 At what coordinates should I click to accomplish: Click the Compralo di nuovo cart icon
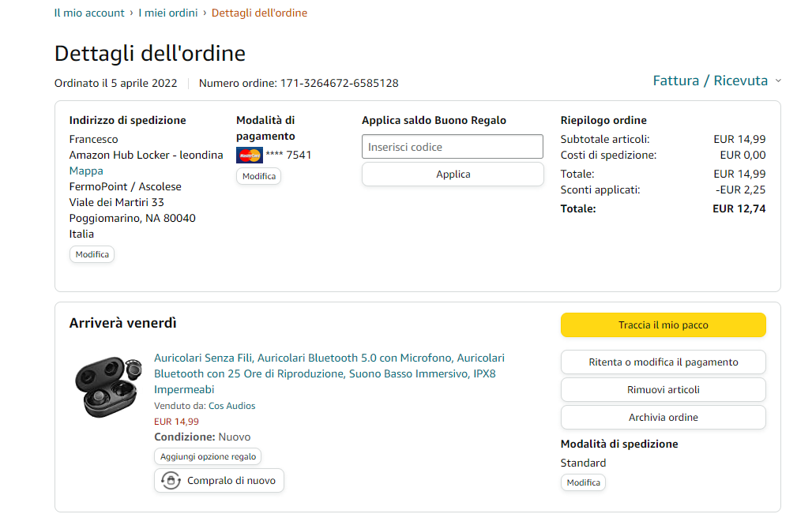pos(171,480)
